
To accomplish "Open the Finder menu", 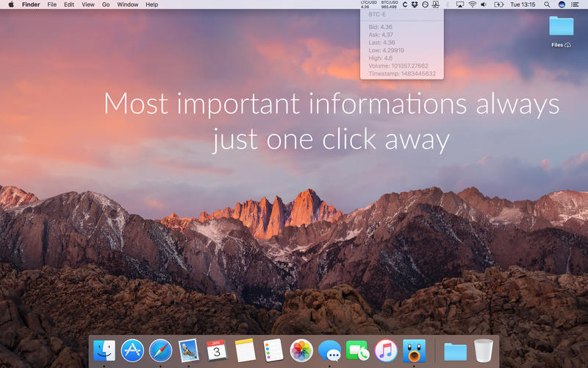I will [31, 4].
